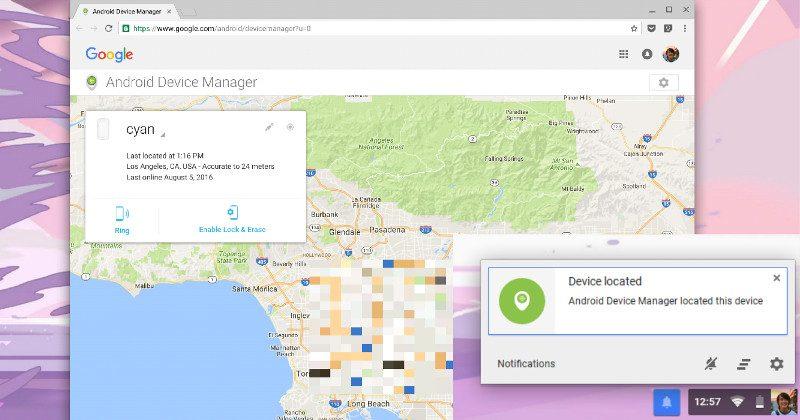Open Google account notifications icon
The width and height of the screenshot is (800, 420).
tap(647, 54)
